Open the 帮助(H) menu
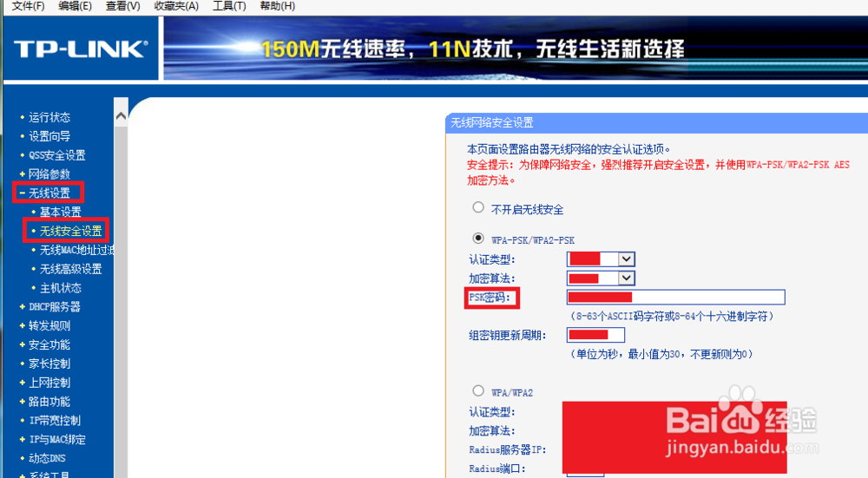Image resolution: width=868 pixels, height=478 pixels. coord(278,6)
